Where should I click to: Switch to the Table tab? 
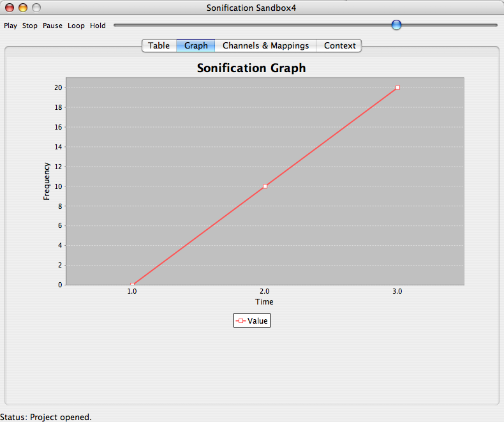click(159, 46)
